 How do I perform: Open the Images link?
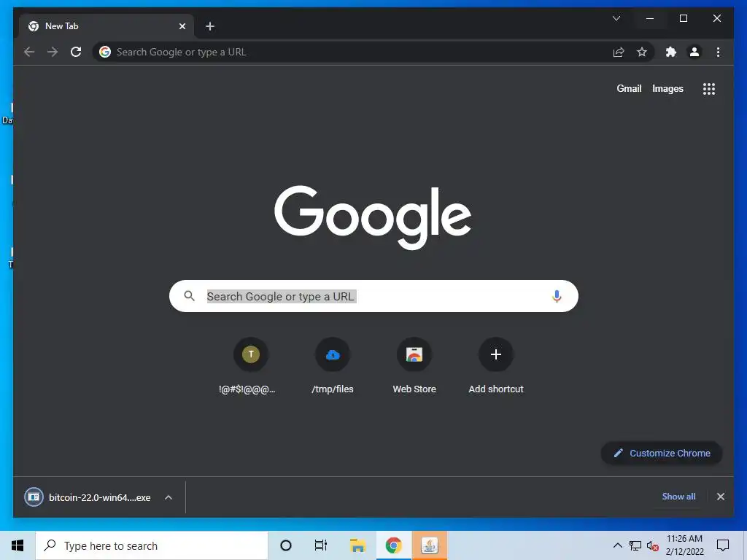point(667,88)
